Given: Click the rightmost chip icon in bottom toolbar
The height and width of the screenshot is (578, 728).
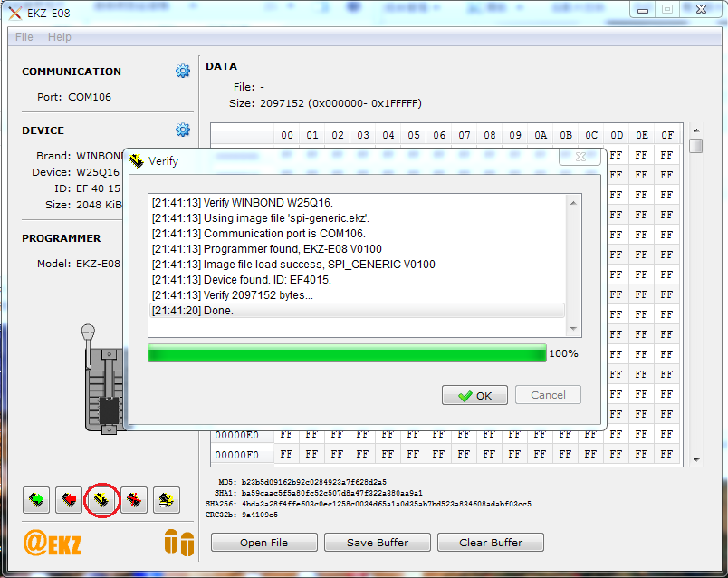Looking at the screenshot, I should (165, 499).
